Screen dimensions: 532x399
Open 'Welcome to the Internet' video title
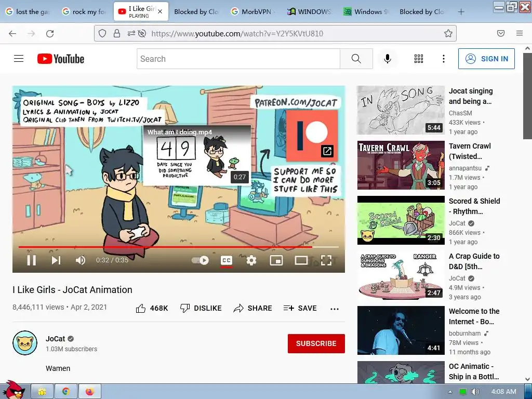(x=474, y=316)
